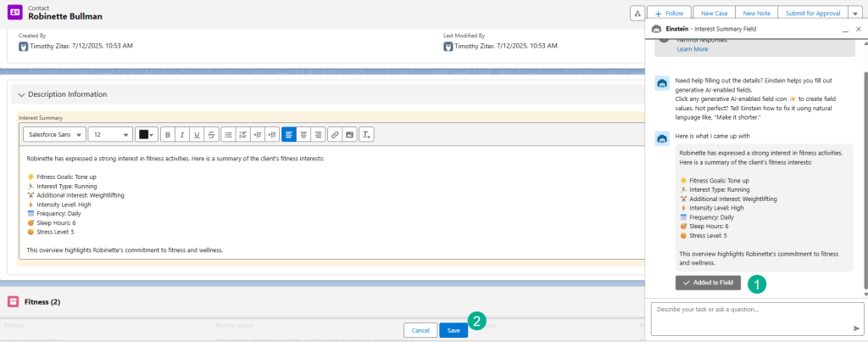Apply strikethrough formatting
Image resolution: width=868 pixels, height=342 pixels.
point(211,134)
